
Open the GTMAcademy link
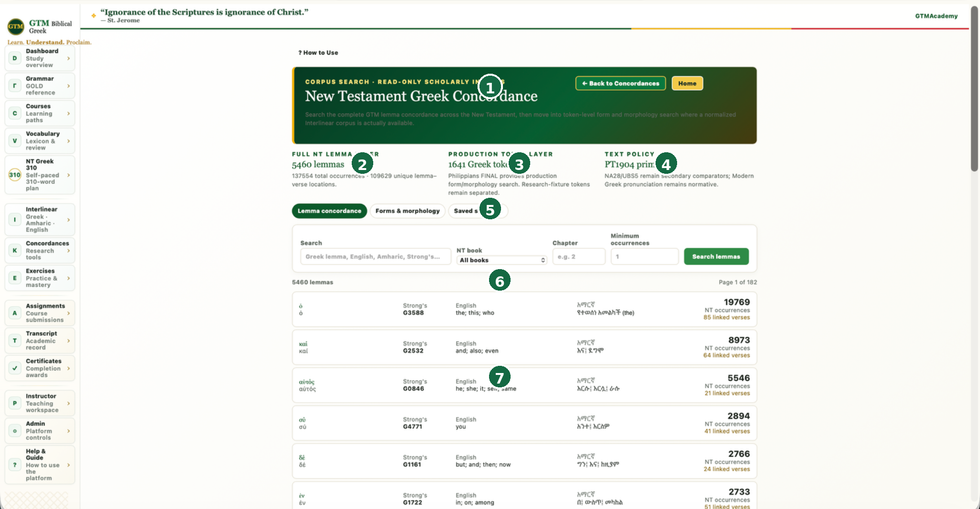pos(936,16)
